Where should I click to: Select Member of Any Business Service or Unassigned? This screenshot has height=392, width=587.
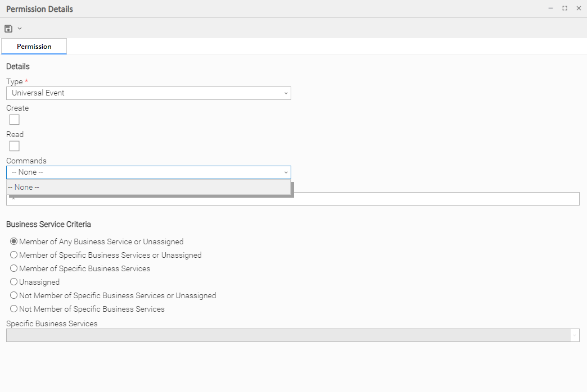point(14,241)
